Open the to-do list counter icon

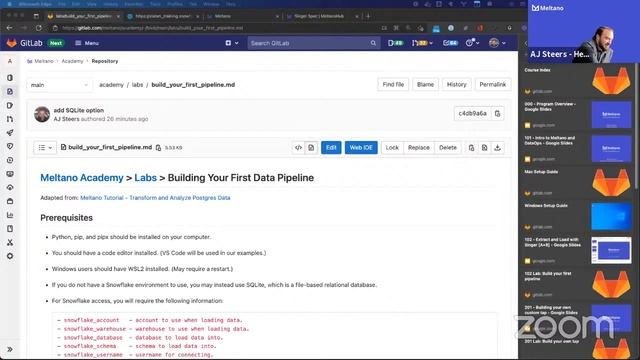point(450,43)
